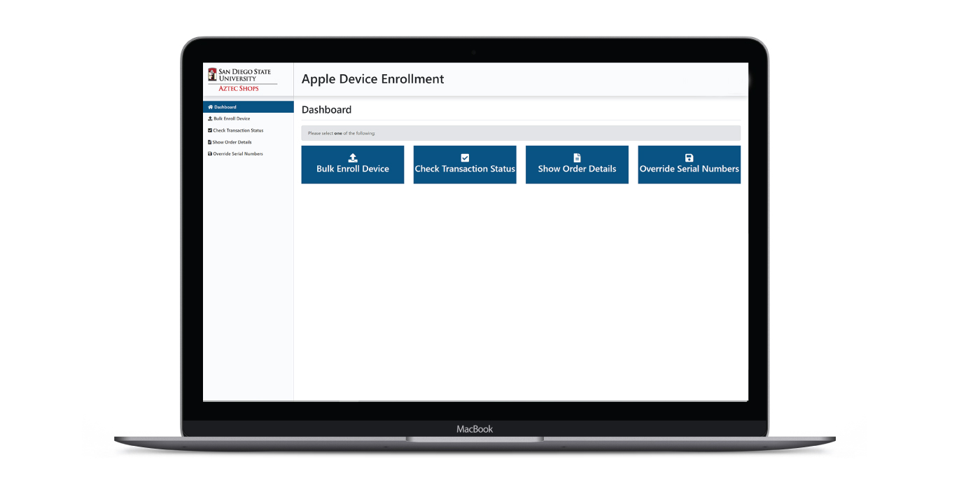Click the home icon beside Dashboard in sidebar

(x=210, y=107)
